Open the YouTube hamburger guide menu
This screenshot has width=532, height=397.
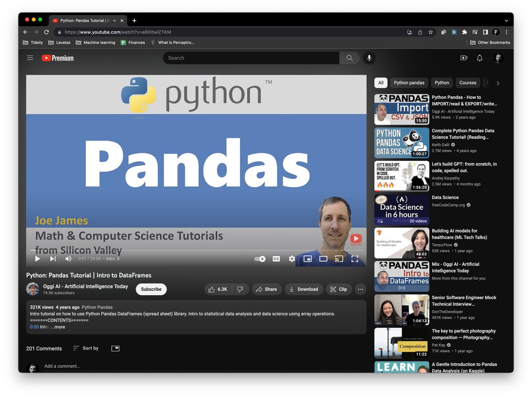point(30,58)
